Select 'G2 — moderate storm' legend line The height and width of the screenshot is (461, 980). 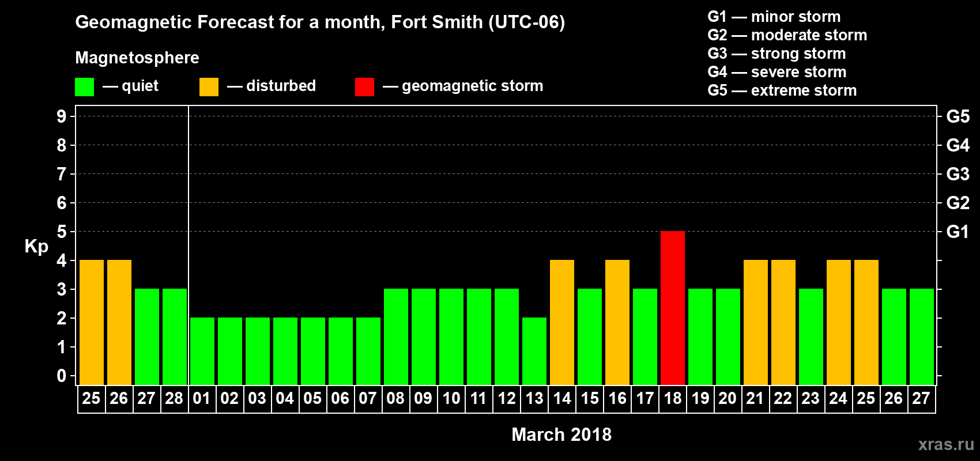point(787,35)
